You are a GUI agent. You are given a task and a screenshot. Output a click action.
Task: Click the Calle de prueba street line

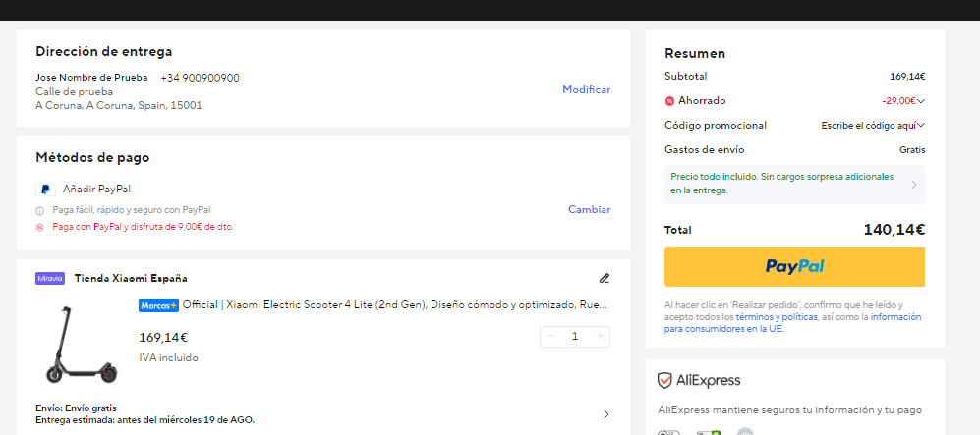point(75,91)
